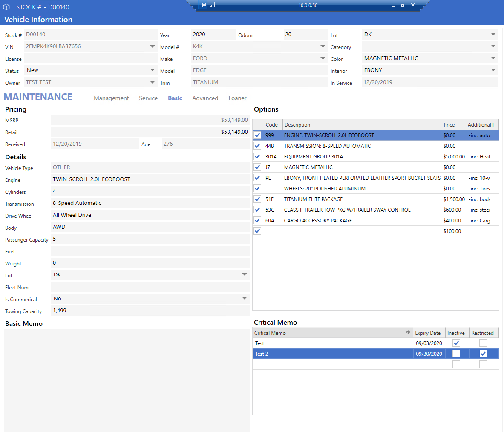Uncheck Restricted for the Test 2 memo
The height and width of the screenshot is (432, 504).
483,354
